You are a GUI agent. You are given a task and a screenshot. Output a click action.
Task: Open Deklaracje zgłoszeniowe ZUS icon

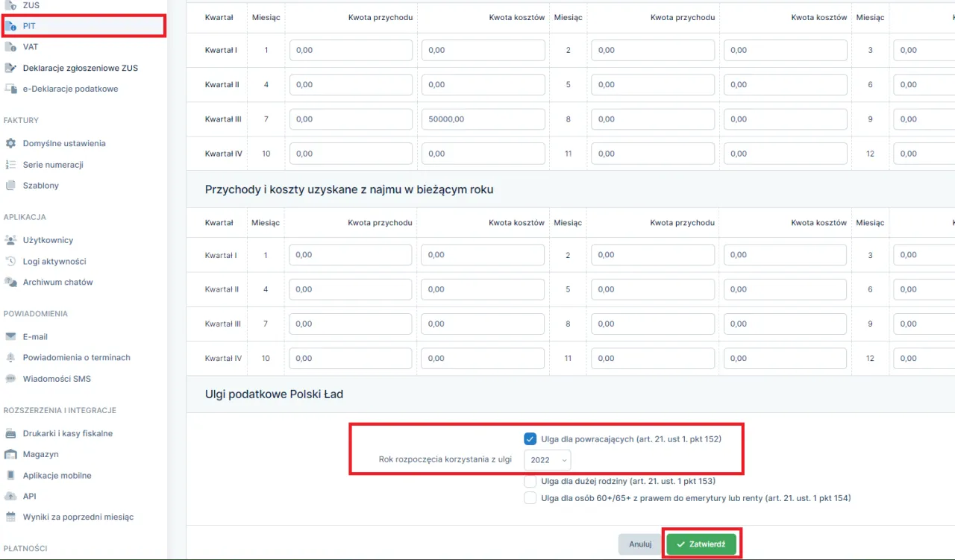tap(10, 68)
